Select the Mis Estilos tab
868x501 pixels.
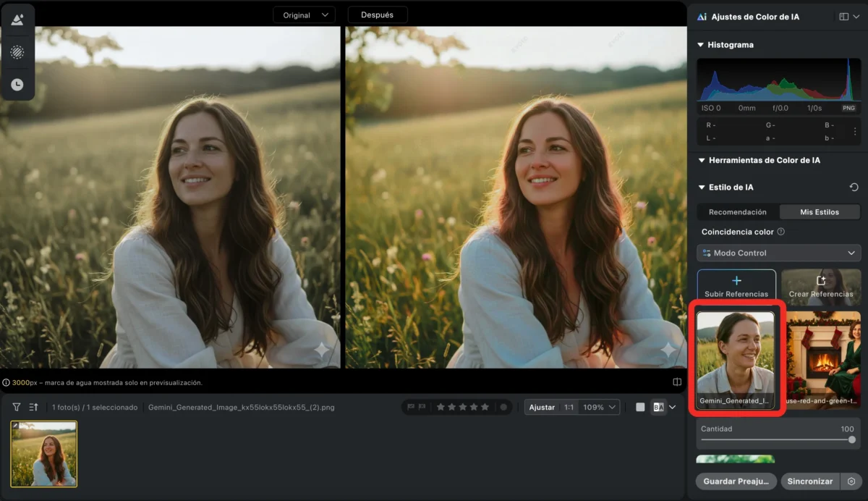(x=820, y=212)
